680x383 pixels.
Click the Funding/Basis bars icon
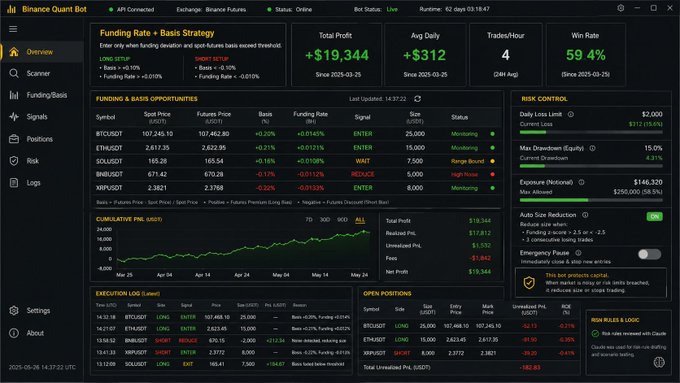click(14, 95)
